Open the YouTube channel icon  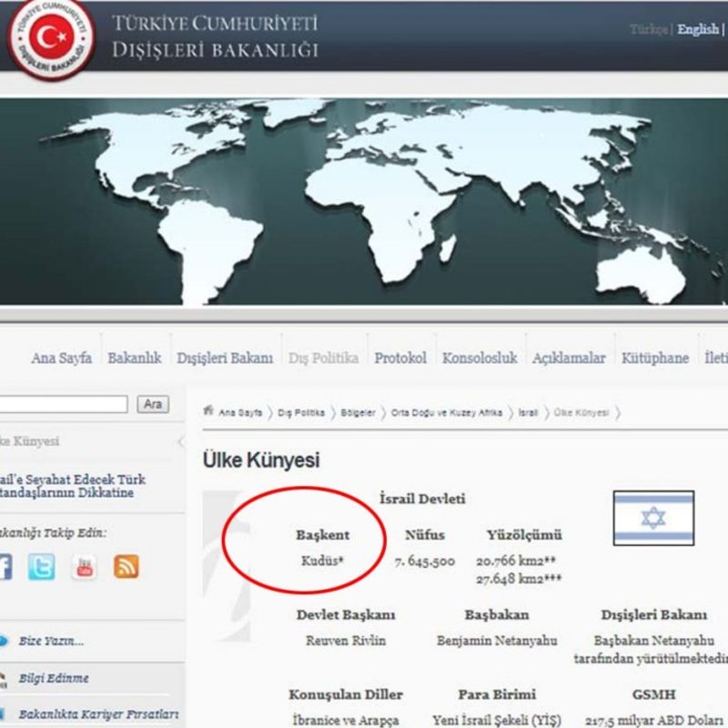point(84,567)
